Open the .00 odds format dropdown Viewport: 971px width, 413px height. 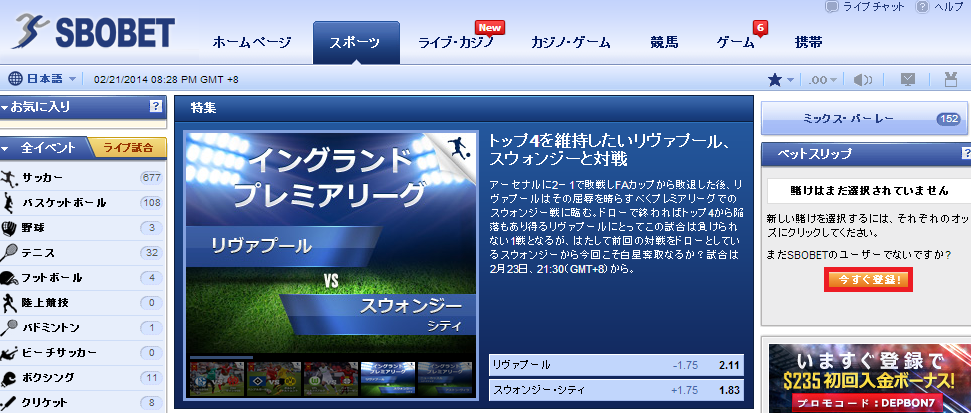(x=823, y=79)
